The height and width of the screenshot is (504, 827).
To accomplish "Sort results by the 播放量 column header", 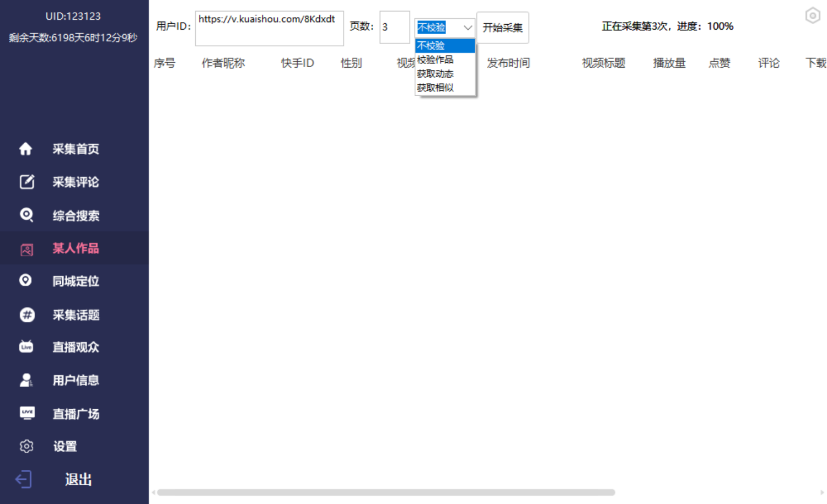I will 668,63.
